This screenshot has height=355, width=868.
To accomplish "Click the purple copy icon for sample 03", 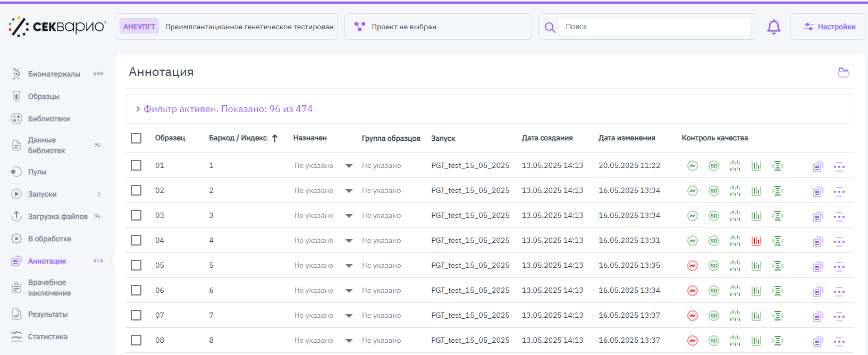I will click(817, 216).
